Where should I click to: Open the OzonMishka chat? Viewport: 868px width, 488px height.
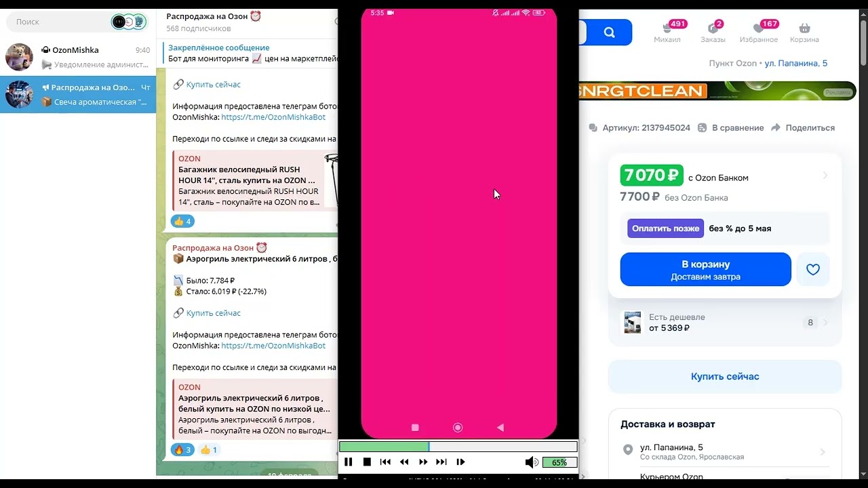[x=78, y=57]
